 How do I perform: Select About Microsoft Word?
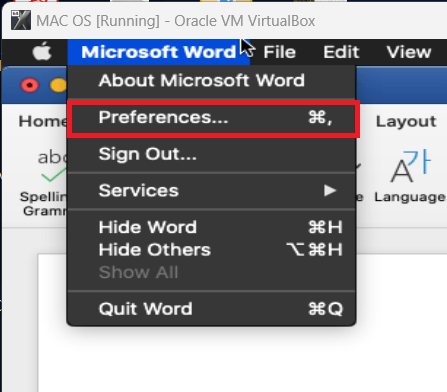(211, 80)
